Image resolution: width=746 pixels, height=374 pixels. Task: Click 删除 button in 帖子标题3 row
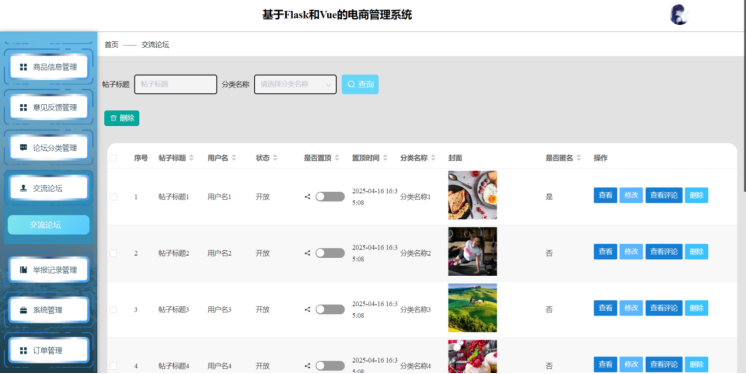(x=697, y=308)
